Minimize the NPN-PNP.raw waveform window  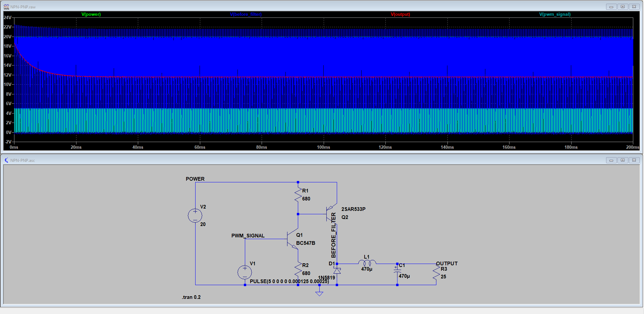(x=611, y=7)
